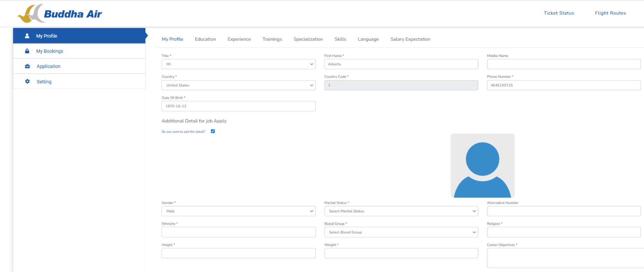
Task: Open Application in the sidebar
Action: [x=79, y=66]
